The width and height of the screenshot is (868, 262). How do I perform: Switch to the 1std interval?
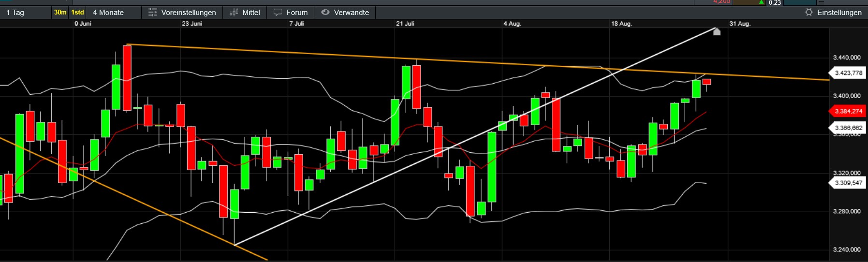[77, 13]
